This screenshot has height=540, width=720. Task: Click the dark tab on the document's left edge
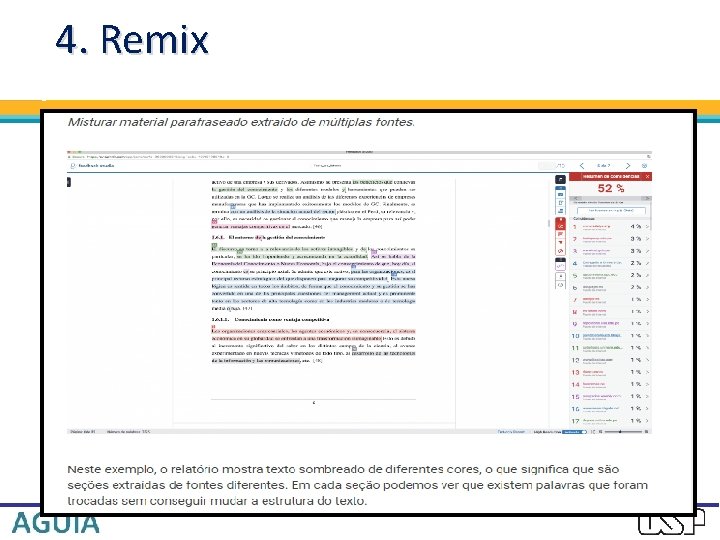[x=69, y=182]
